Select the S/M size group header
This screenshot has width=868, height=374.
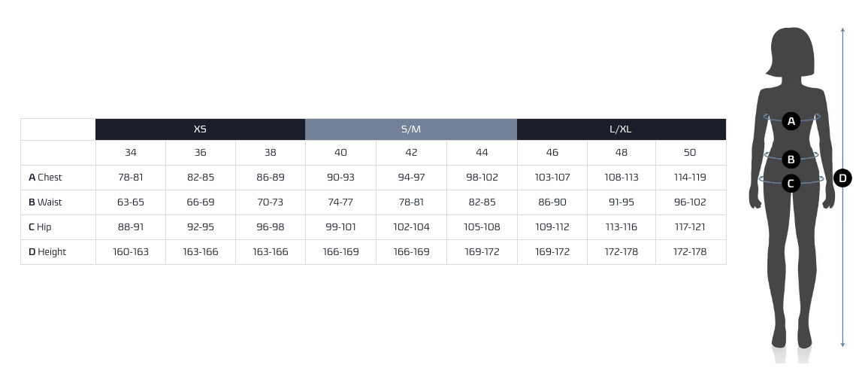coord(411,129)
